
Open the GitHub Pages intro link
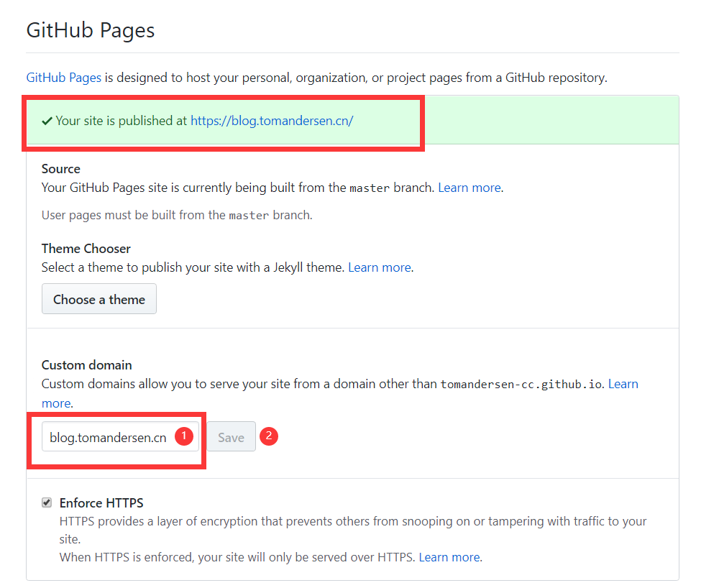(x=64, y=78)
